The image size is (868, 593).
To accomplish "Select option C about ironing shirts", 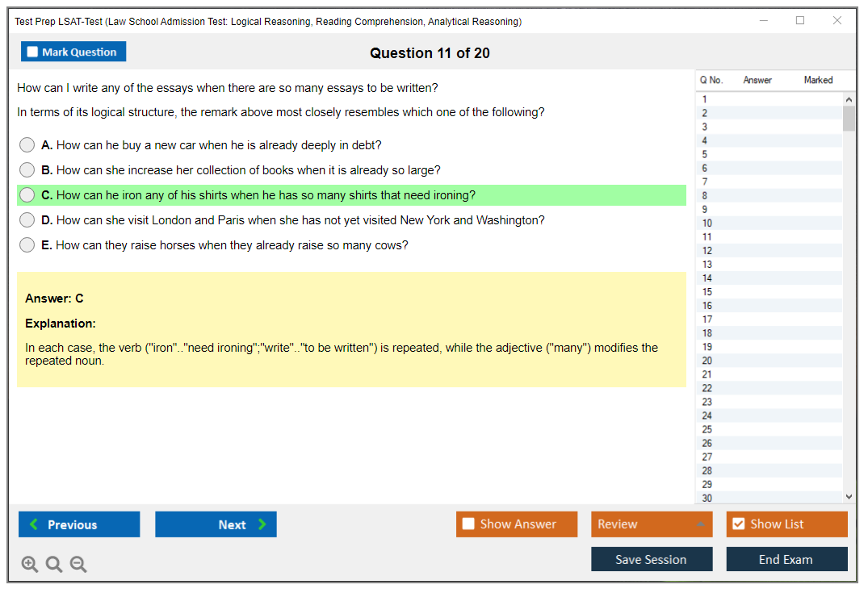I will pyautogui.click(x=27, y=195).
